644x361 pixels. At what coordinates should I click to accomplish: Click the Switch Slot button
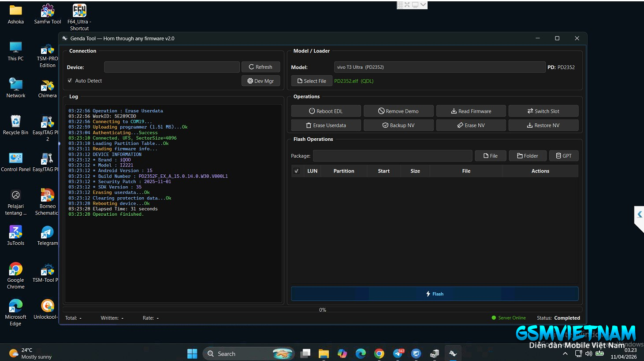pyautogui.click(x=543, y=111)
